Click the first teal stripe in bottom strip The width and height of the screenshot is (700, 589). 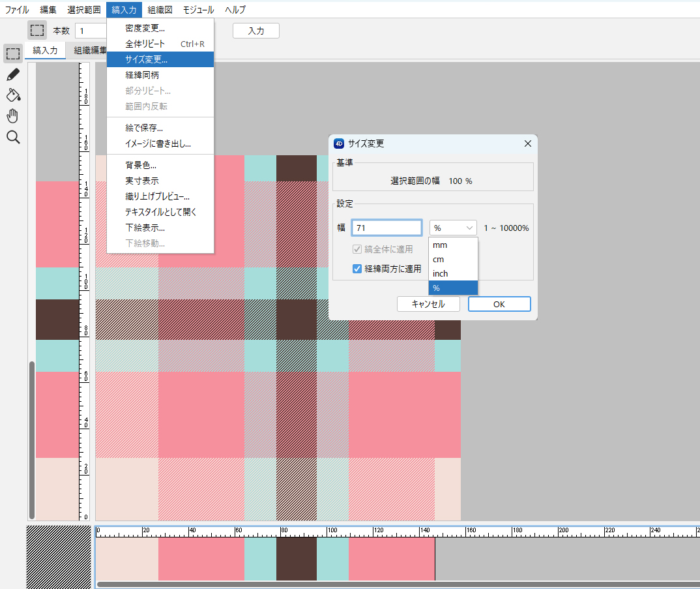(260, 558)
